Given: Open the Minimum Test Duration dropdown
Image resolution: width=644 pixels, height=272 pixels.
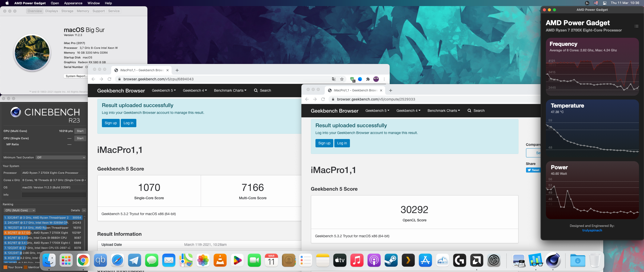Looking at the screenshot, I should click(61, 157).
